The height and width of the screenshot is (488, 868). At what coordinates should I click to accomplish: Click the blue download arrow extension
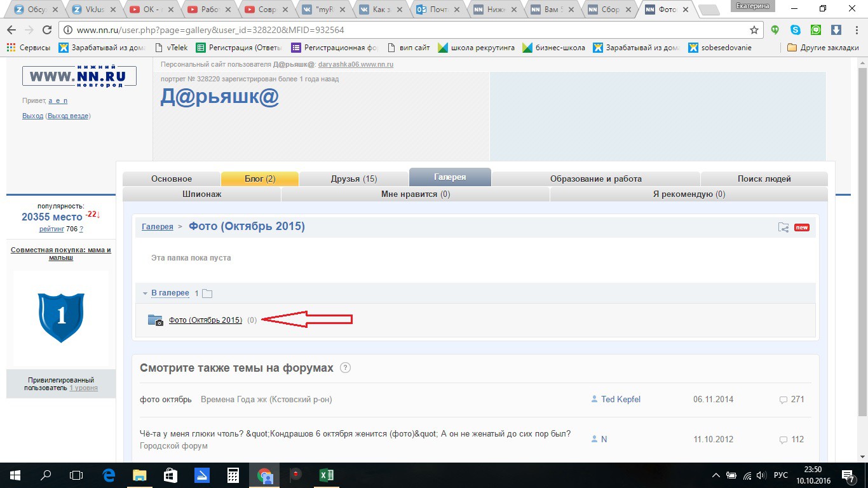(836, 30)
